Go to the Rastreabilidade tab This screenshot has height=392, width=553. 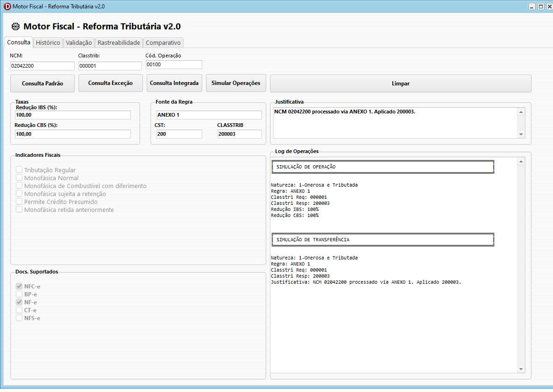119,42
